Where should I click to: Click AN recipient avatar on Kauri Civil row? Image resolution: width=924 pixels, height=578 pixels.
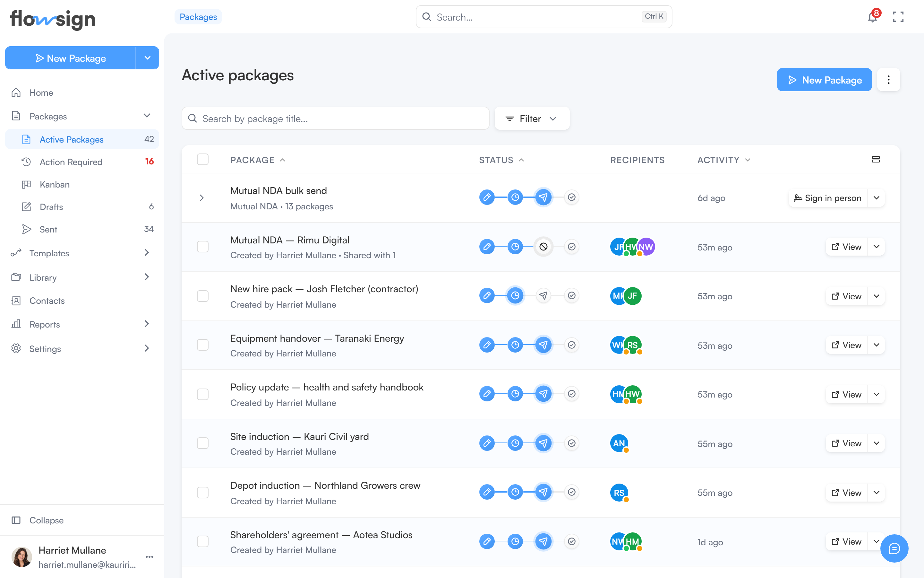point(619,443)
